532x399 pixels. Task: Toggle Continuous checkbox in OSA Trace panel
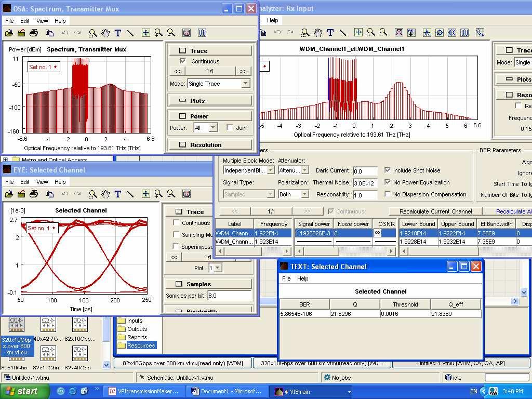click(x=182, y=61)
